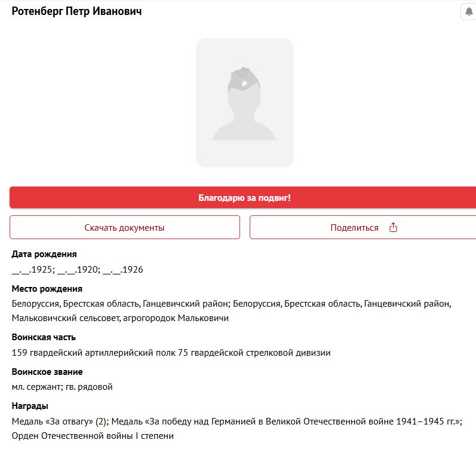This screenshot has height=449, width=476.
Task: Click Орден Отечественной войны I степени
Action: (x=93, y=436)
